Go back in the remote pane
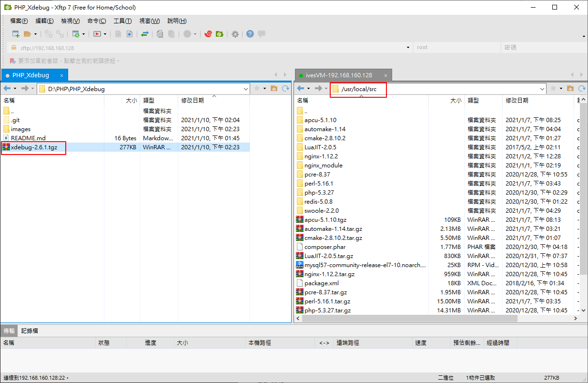The width and height of the screenshot is (588, 383). click(x=301, y=89)
